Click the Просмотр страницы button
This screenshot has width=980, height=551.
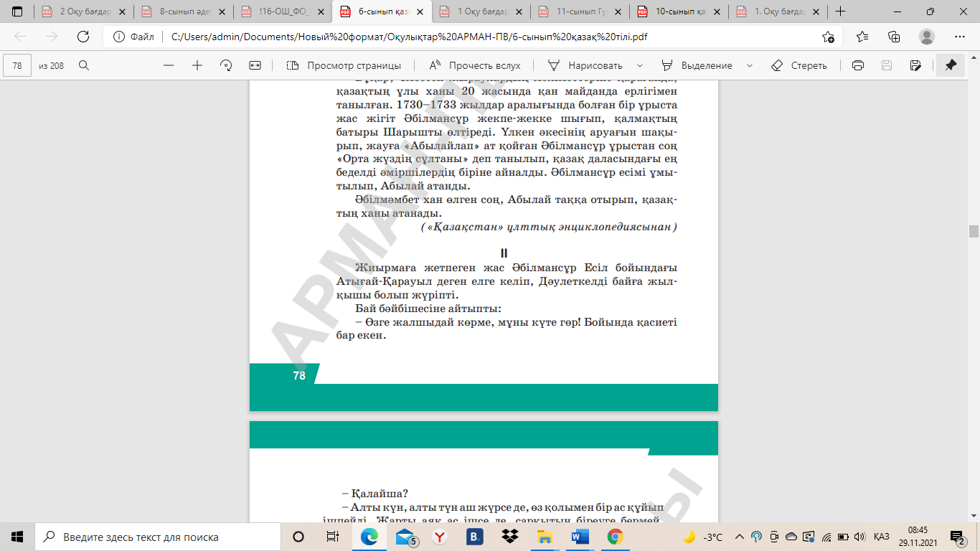click(x=343, y=65)
